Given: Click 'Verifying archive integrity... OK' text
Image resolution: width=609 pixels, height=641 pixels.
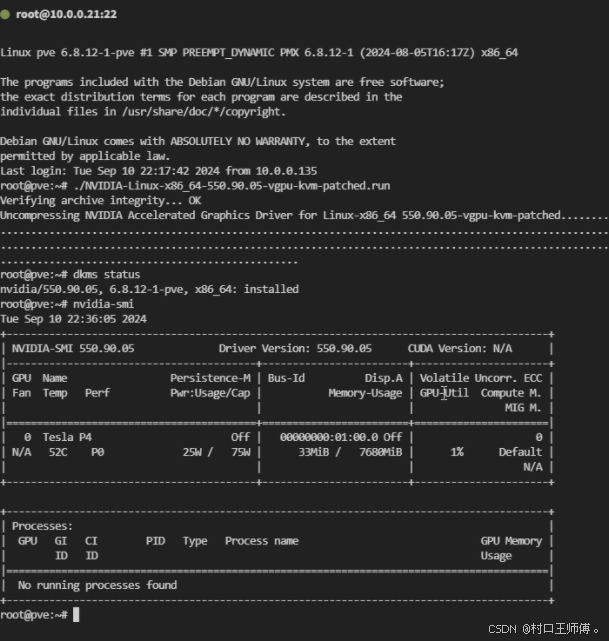Looking at the screenshot, I should (x=101, y=201).
